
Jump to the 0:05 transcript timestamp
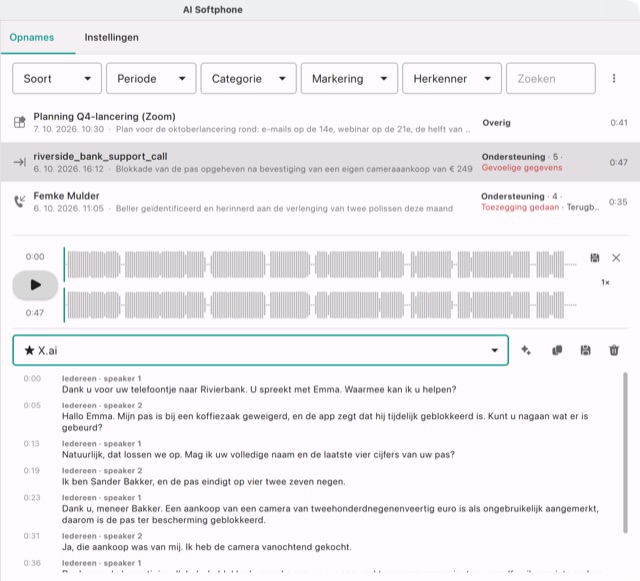pyautogui.click(x=32, y=405)
